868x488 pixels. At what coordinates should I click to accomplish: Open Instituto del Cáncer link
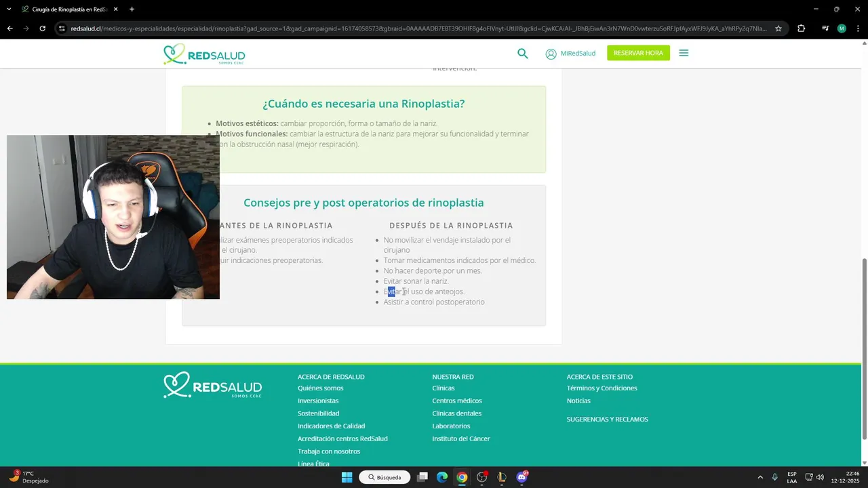click(461, 439)
